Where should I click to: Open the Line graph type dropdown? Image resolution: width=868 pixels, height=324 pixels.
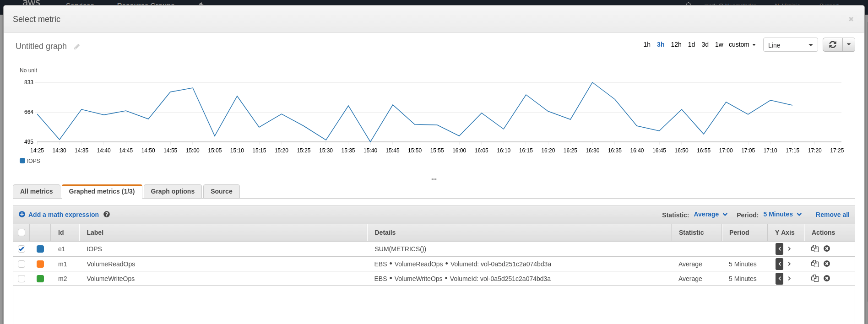click(790, 45)
